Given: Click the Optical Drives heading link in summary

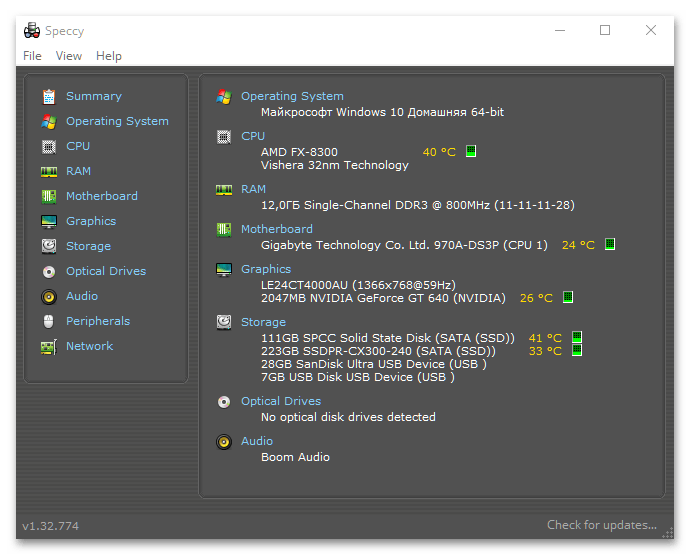Looking at the screenshot, I should tap(281, 401).
